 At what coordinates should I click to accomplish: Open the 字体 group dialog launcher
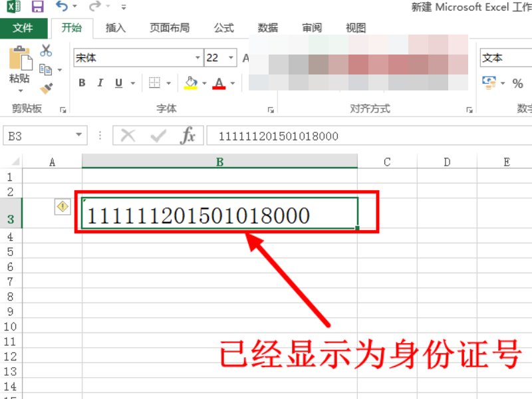pos(271,108)
